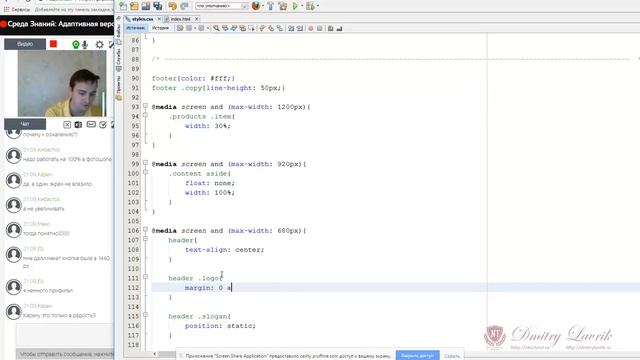Collapse the header .slogan rule fold
Image resolution: width=640 pixels, height=360 pixels.
coord(145,315)
